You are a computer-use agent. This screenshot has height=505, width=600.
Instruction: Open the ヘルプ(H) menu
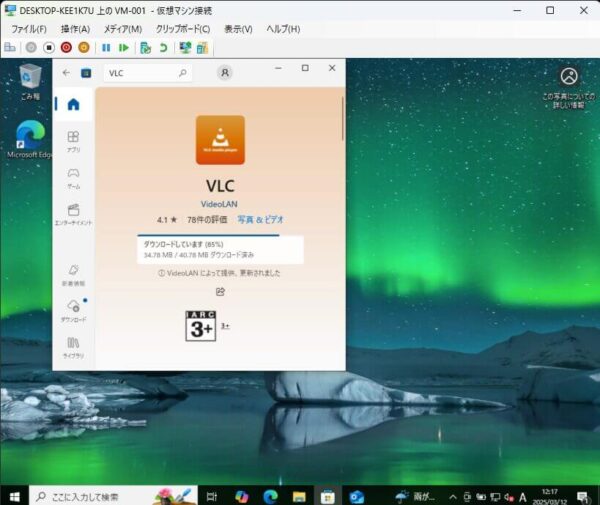coord(283,29)
